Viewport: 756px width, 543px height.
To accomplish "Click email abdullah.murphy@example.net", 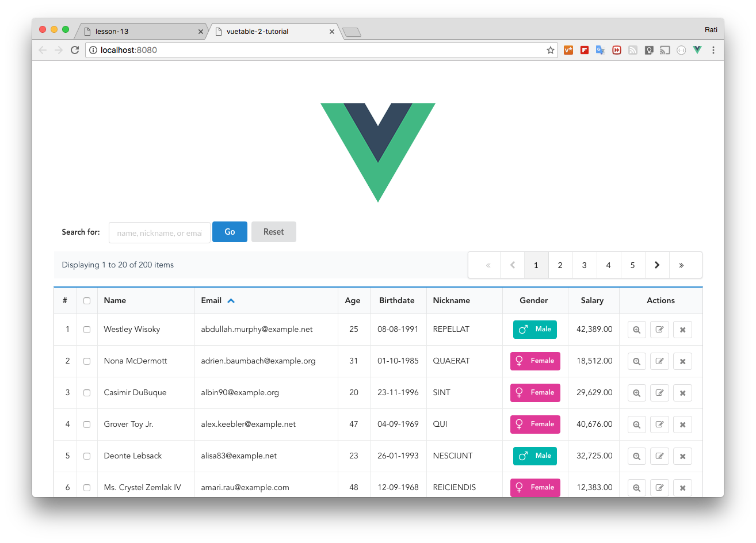I will pos(257,330).
